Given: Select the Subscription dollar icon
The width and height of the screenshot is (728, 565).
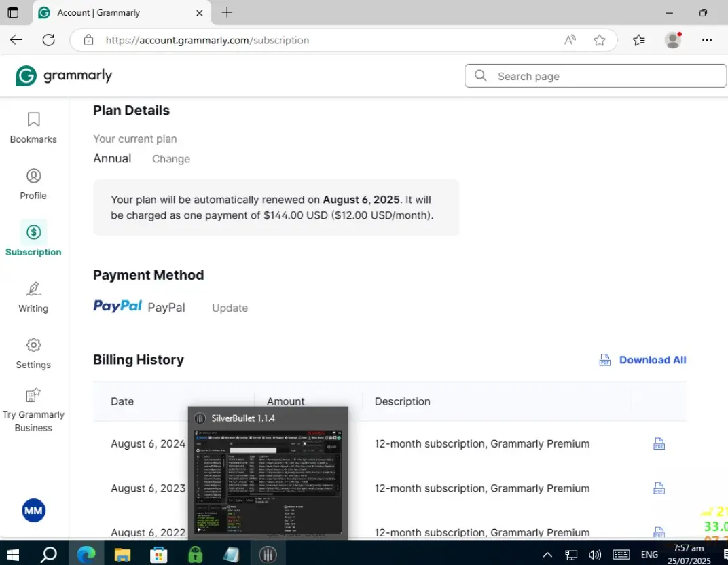Looking at the screenshot, I should pos(33,232).
